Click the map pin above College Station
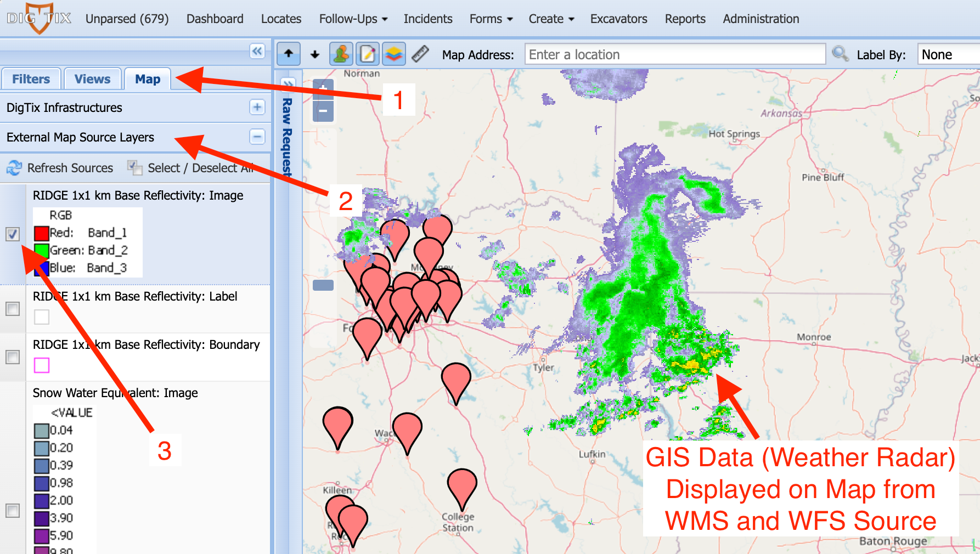The width and height of the screenshot is (980, 554). click(x=462, y=490)
